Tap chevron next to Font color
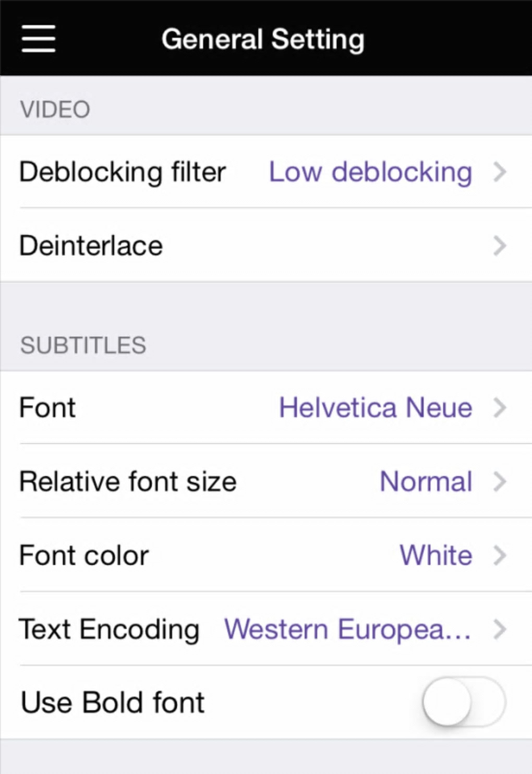This screenshot has height=774, width=532. point(500,555)
